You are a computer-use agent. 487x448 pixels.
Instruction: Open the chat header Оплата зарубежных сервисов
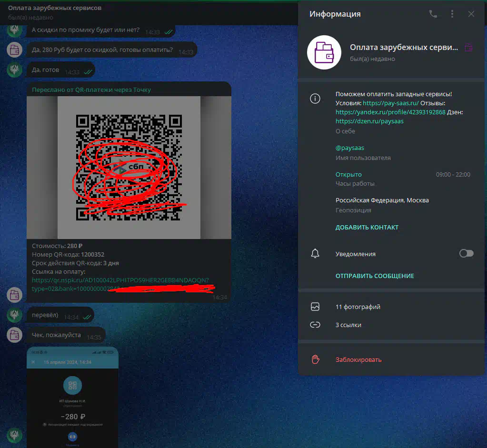pos(55,8)
